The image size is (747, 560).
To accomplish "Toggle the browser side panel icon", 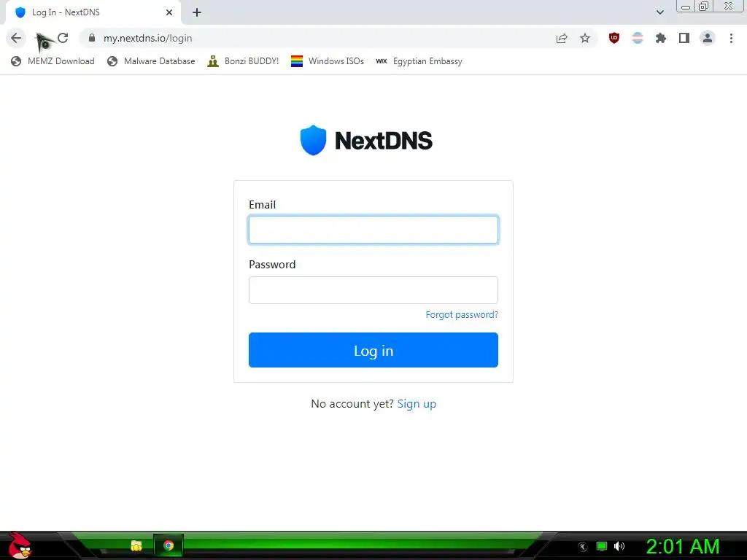I will point(684,38).
